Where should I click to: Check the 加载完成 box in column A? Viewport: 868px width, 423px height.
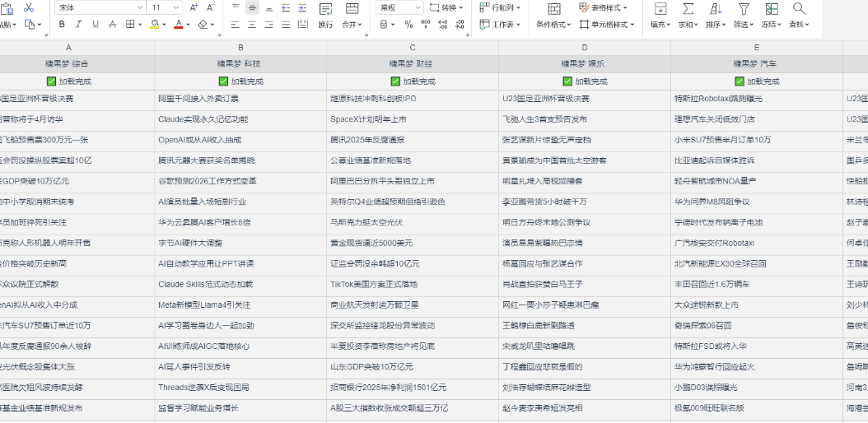[x=52, y=81]
